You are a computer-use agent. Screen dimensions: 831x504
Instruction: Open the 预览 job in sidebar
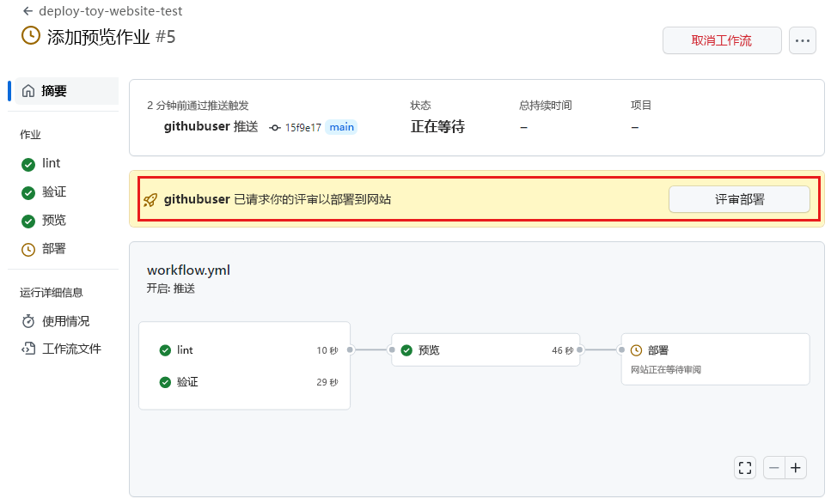pos(54,221)
